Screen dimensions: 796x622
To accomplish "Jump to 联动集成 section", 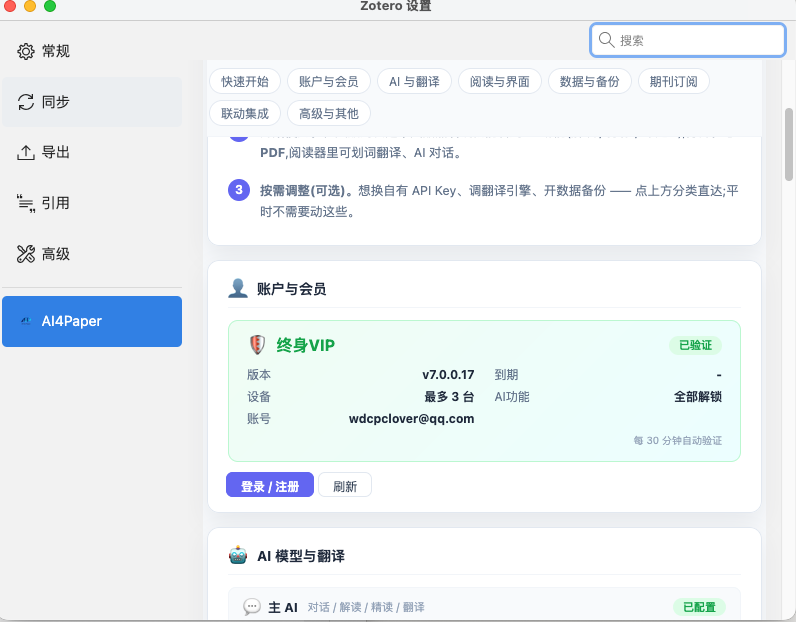I will click(x=245, y=113).
